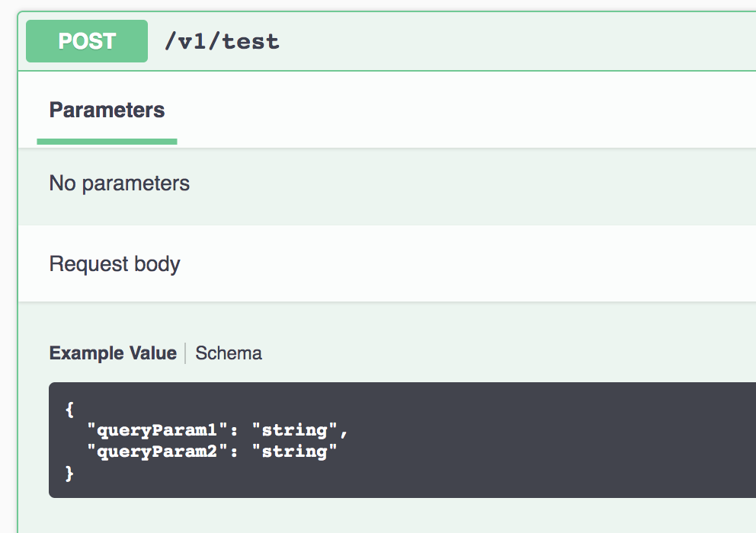Expand the Request body section
This screenshot has height=533, width=756.
[114, 263]
